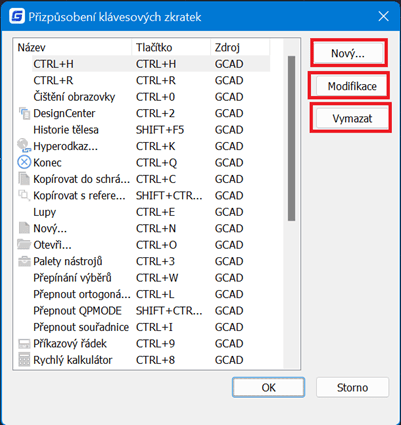Sort by the Tlačítko column header
The image size is (401, 425).
pyautogui.click(x=171, y=47)
